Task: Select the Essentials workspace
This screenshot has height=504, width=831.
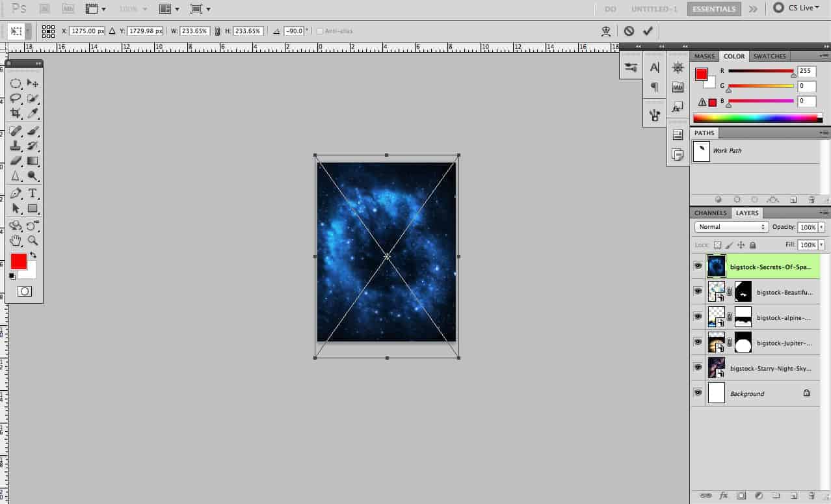Action: tap(714, 9)
